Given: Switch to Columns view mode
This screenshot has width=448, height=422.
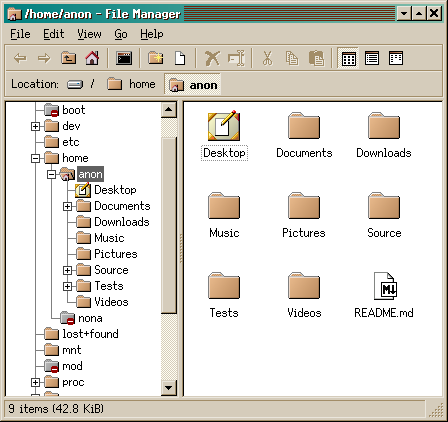Looking at the screenshot, I should coord(396,58).
